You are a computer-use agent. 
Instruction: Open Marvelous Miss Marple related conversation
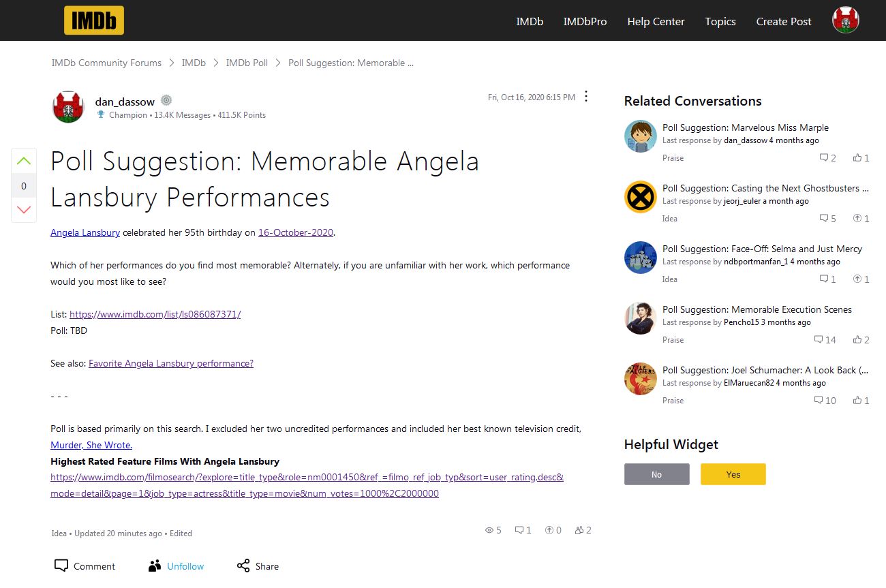pos(746,127)
